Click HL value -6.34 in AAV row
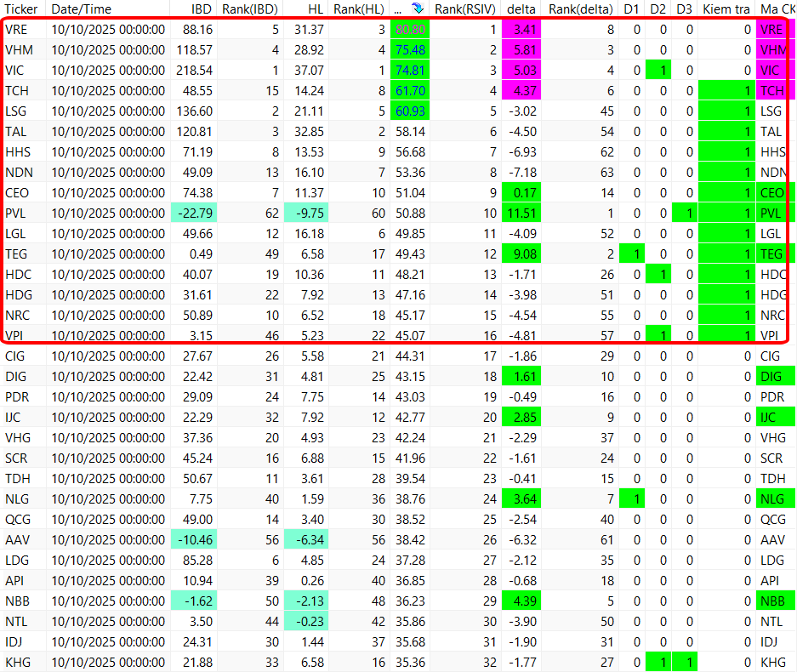797x672 pixels. coord(306,540)
